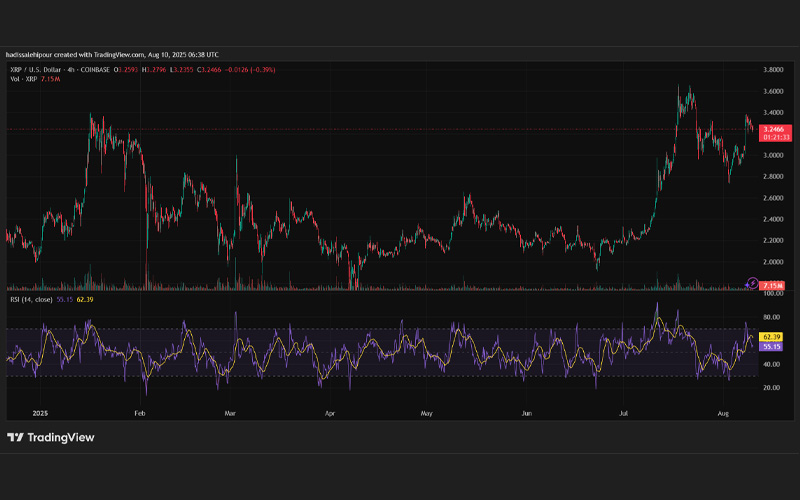800x500 pixels.
Task: Click the 100.00 RSI axis label
Action: click(x=773, y=294)
